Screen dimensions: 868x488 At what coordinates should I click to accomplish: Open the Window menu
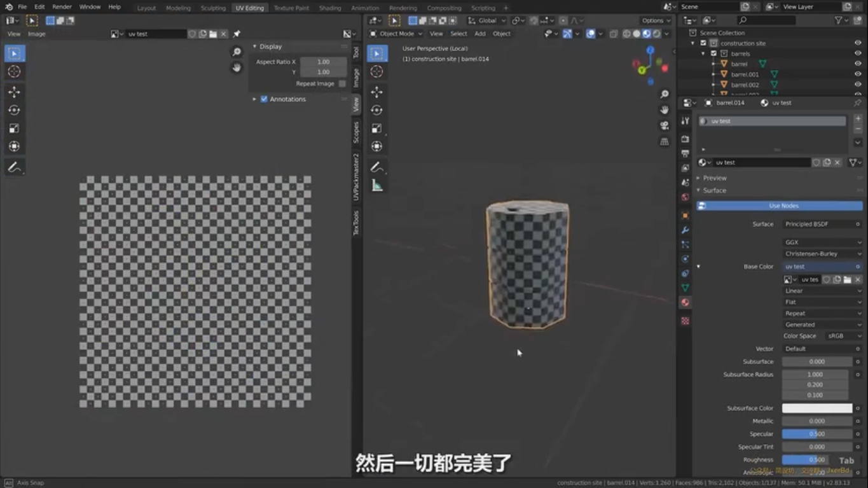point(90,7)
